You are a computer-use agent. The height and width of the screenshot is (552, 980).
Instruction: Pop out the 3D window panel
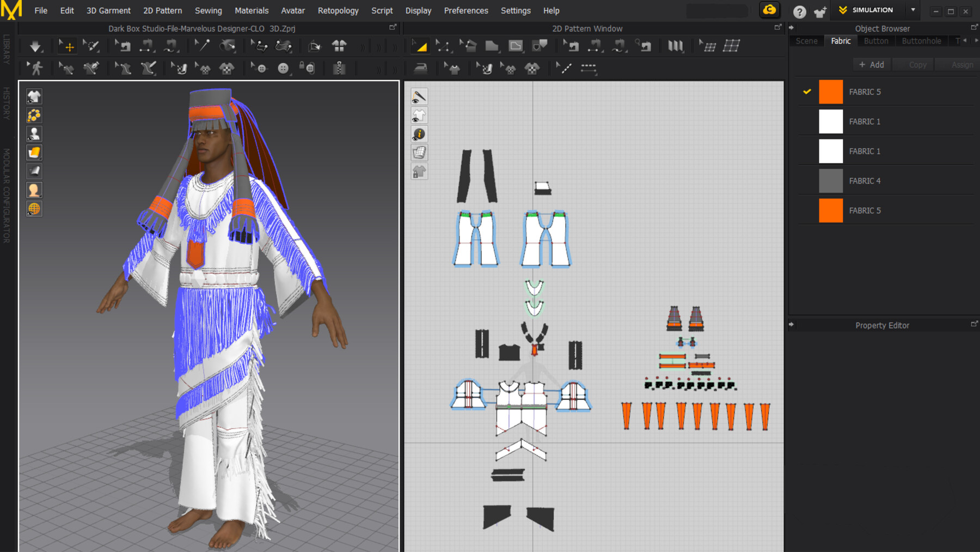(393, 27)
